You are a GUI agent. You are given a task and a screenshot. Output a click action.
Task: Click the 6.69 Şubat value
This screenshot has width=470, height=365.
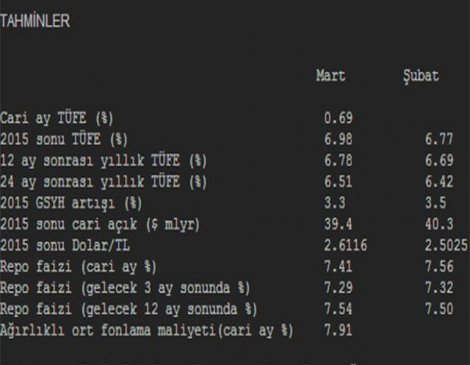pos(439,160)
